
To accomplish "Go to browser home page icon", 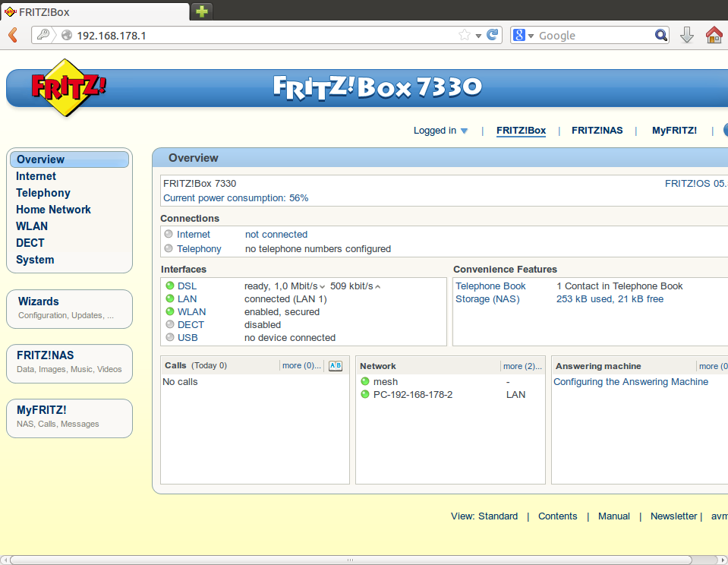I will point(714,35).
